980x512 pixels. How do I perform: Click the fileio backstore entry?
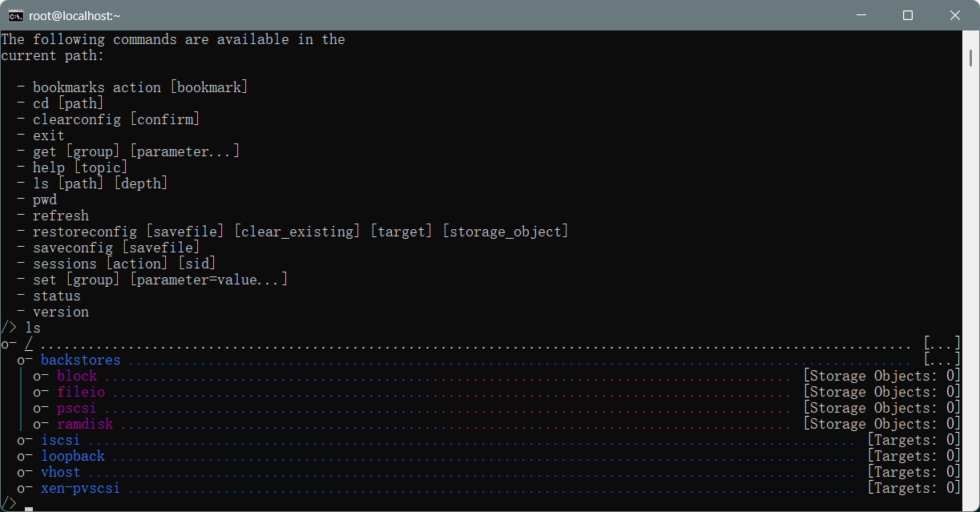click(x=80, y=392)
